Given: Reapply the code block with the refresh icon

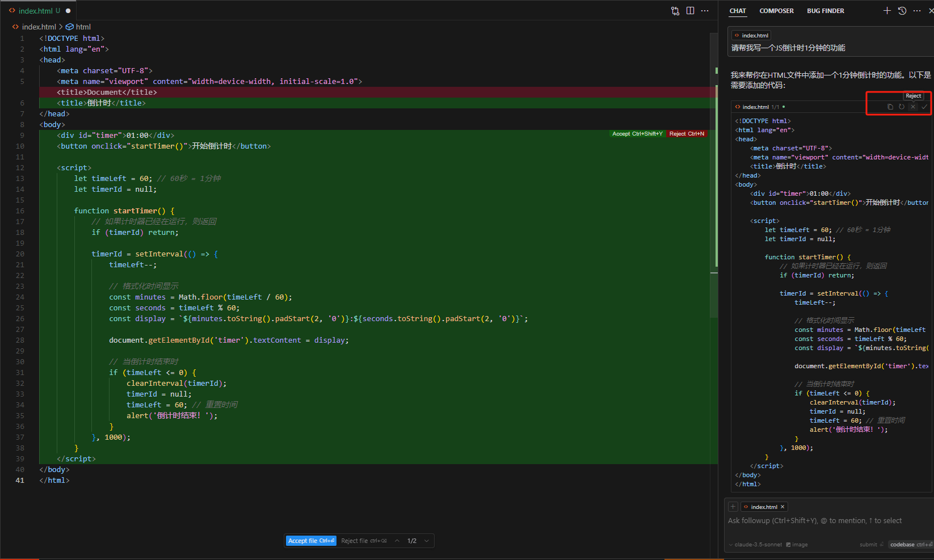Looking at the screenshot, I should click(x=902, y=107).
